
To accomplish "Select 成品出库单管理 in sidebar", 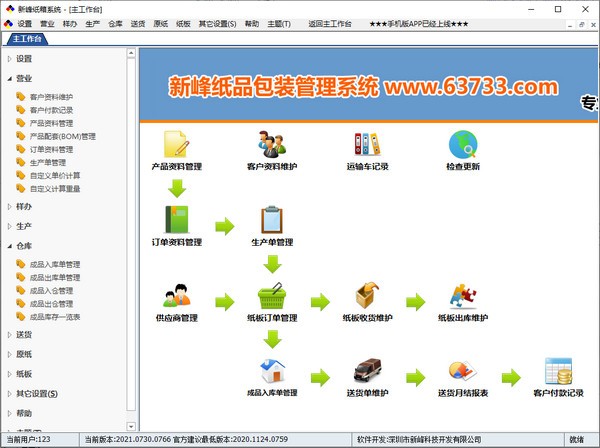I will (x=55, y=277).
